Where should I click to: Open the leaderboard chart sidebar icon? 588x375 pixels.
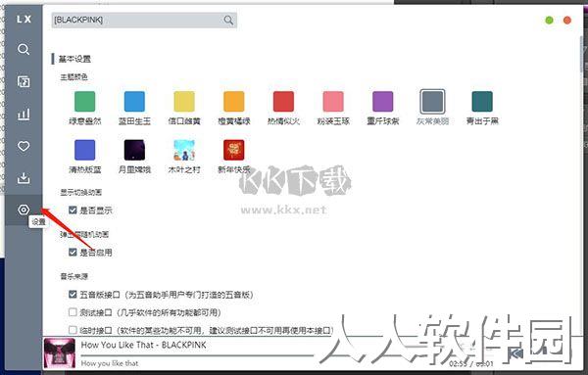click(x=24, y=114)
